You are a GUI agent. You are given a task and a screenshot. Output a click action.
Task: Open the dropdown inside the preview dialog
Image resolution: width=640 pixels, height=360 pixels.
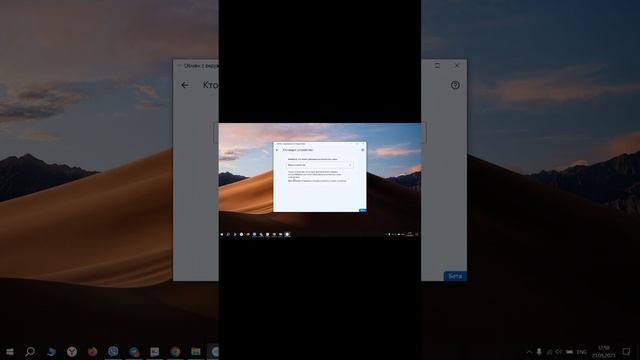pyautogui.click(x=320, y=165)
